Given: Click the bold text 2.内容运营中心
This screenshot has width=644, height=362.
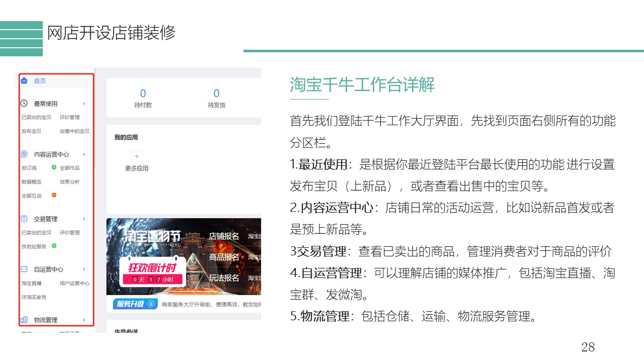Looking at the screenshot, I should pyautogui.click(x=332, y=208).
